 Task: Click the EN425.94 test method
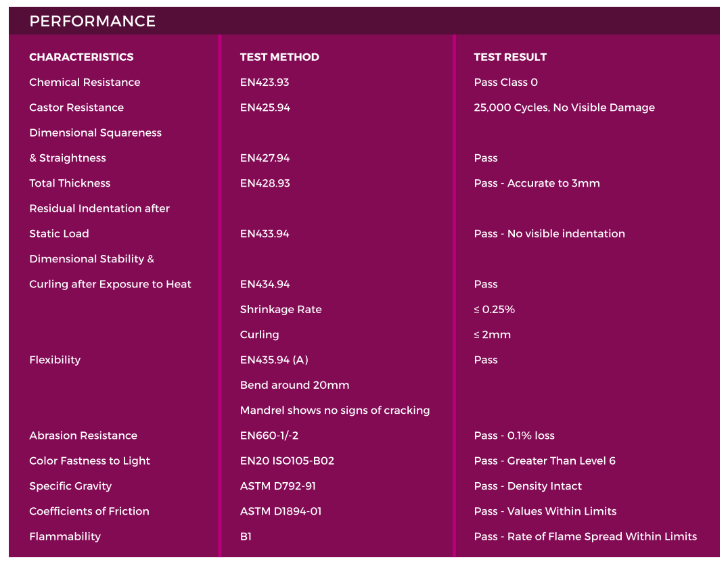tap(265, 108)
